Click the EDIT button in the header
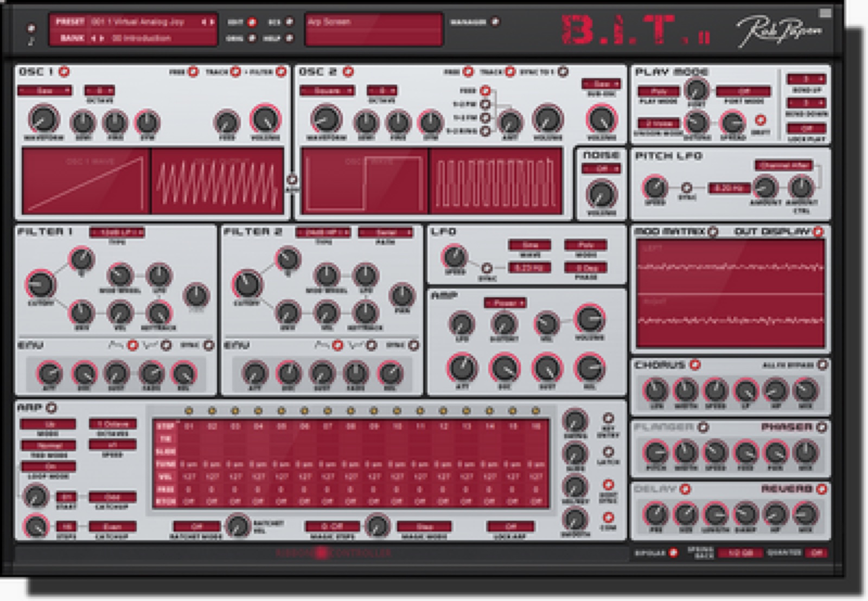Viewport: 868px width, 601px height. pyautogui.click(x=251, y=22)
